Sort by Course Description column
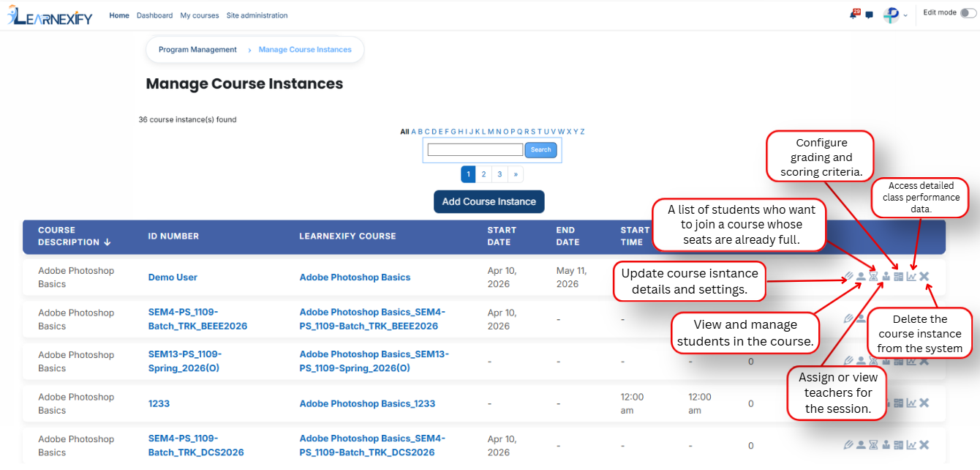This screenshot has height=470, width=980. pos(76,236)
